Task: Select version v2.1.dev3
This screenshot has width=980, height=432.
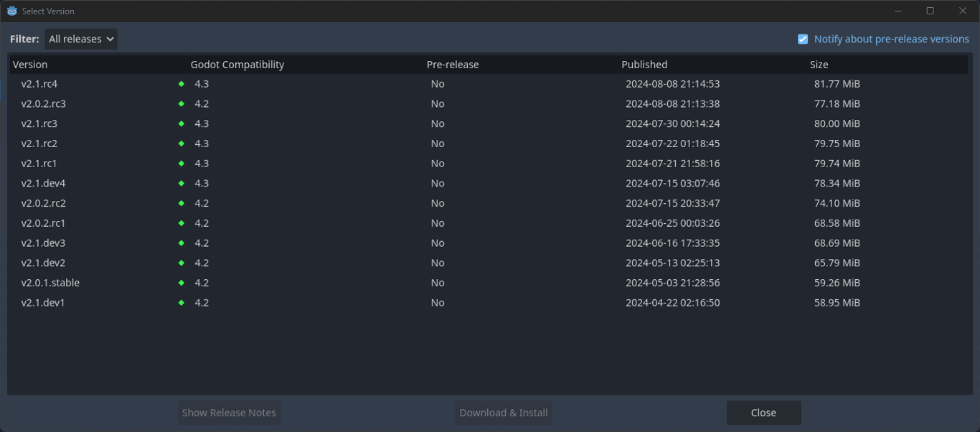Action: [44, 243]
